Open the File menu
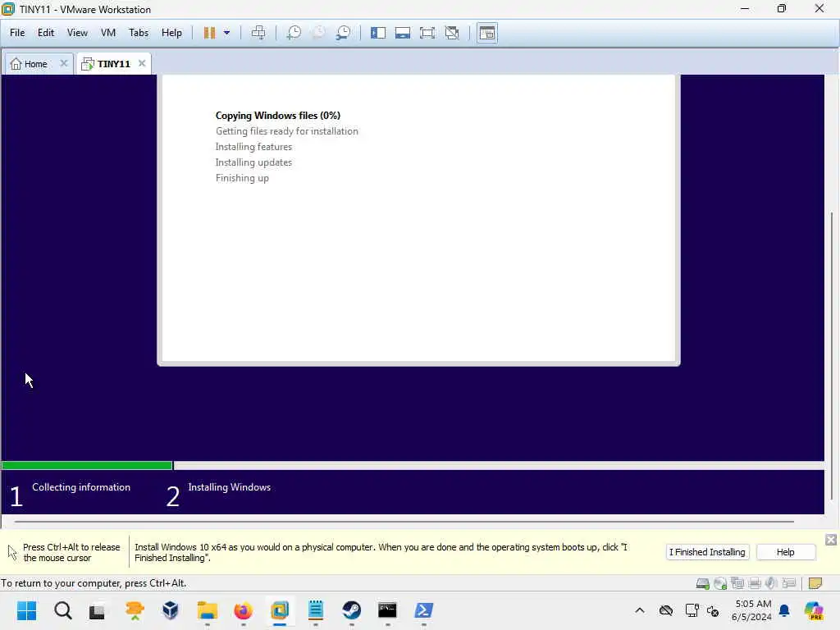Screen dimensions: 840x630 (x=17, y=33)
